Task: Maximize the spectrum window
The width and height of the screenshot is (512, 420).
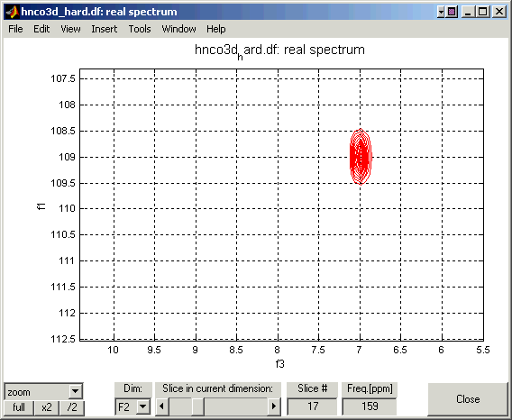Action: 482,12
